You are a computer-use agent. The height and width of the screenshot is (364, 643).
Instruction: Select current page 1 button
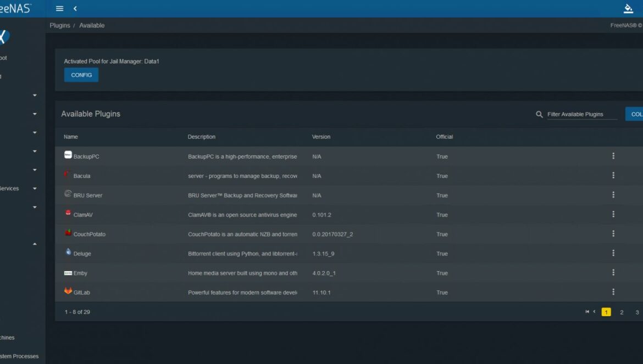(x=606, y=312)
